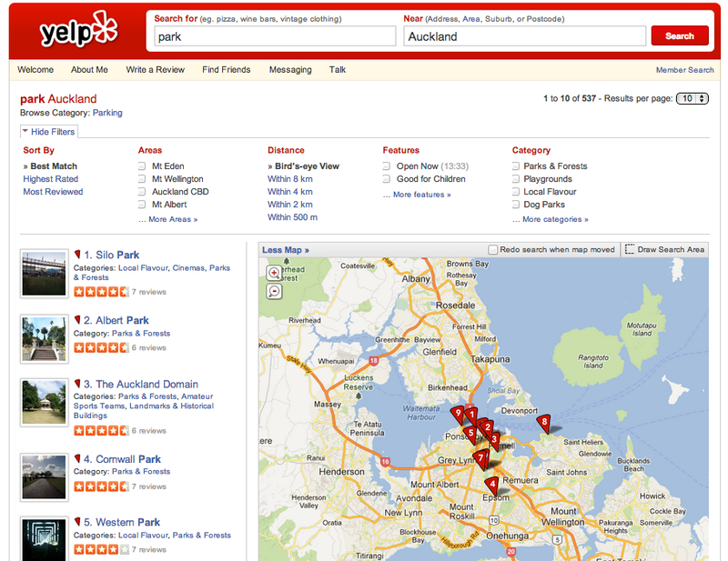The width and height of the screenshot is (728, 561).
Task: Tick the Mt Albert area checkbox
Action: pyautogui.click(x=142, y=205)
